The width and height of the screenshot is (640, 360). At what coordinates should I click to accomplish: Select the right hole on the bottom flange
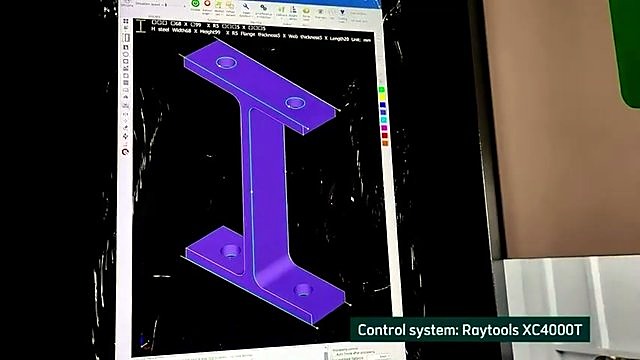(x=303, y=289)
